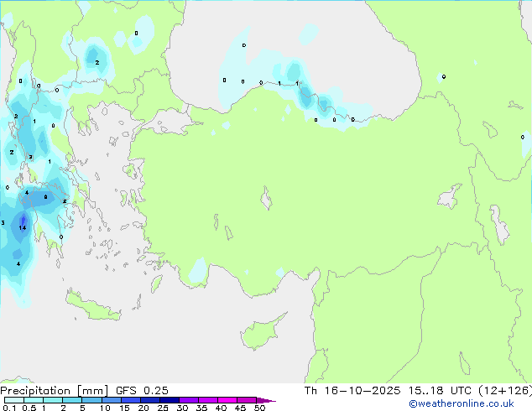
Task: Click the '25' legend scale label
Action: (163, 408)
